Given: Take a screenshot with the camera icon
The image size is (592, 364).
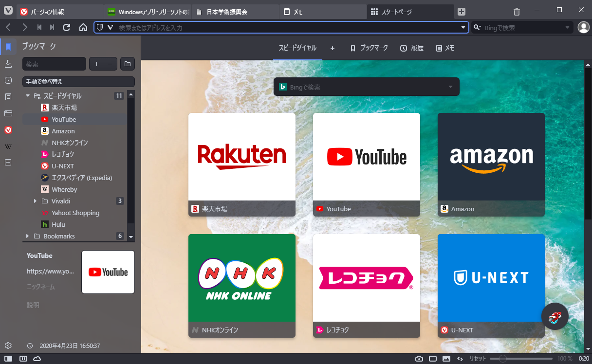Looking at the screenshot, I should (419, 358).
